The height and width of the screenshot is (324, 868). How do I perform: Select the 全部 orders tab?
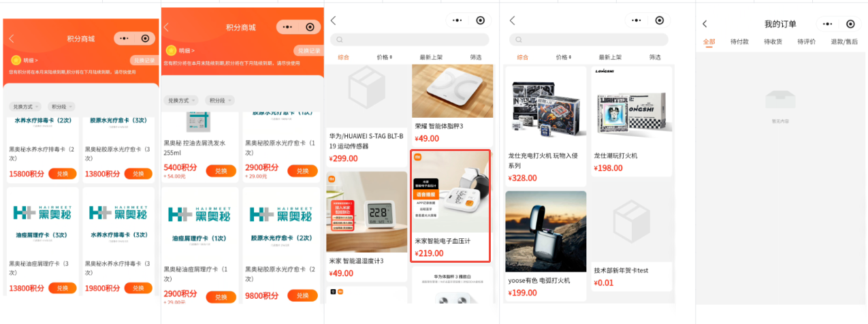click(x=709, y=42)
